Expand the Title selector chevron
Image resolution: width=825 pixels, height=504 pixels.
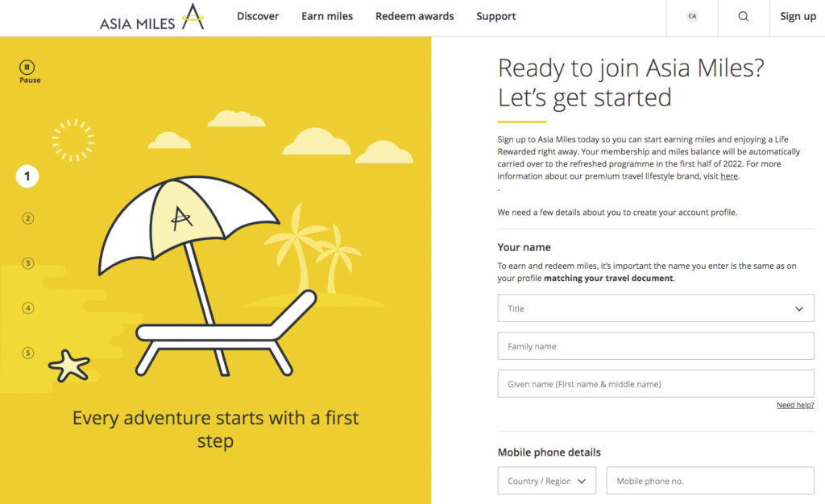pos(800,308)
